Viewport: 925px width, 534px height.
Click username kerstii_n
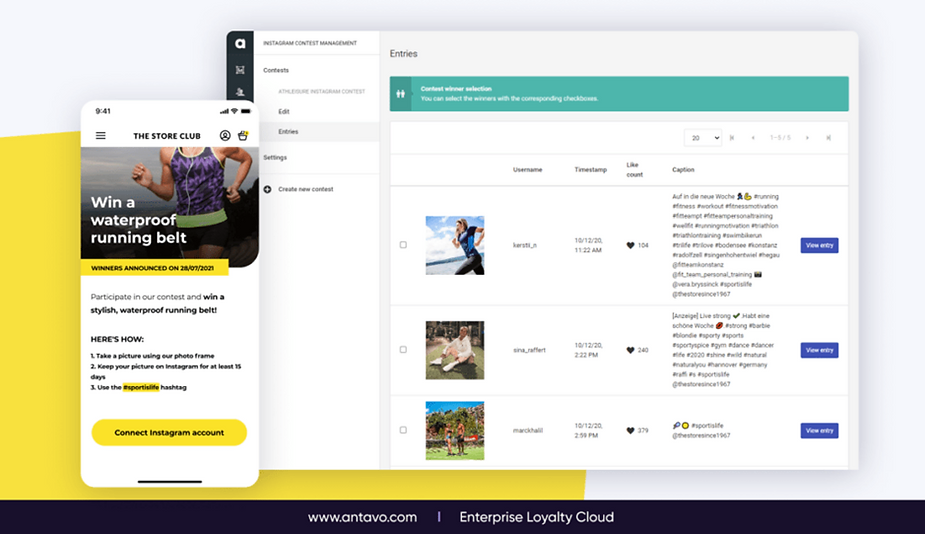[525, 245]
